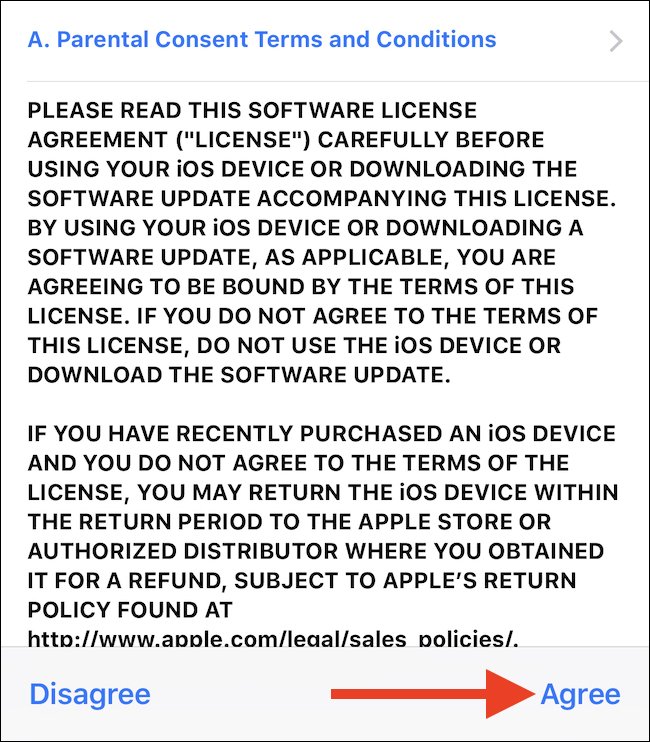
Task: Tap the line 'PLEASE READ THIS SOFTWARE LICENSE'
Action: [x=252, y=111]
